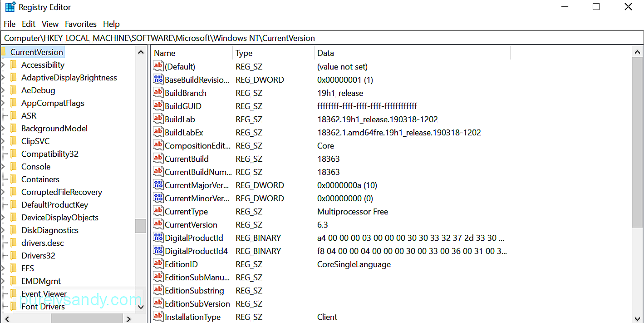The width and height of the screenshot is (644, 323).
Task: Click the string icon next to BuildLab
Action: coord(158,119)
